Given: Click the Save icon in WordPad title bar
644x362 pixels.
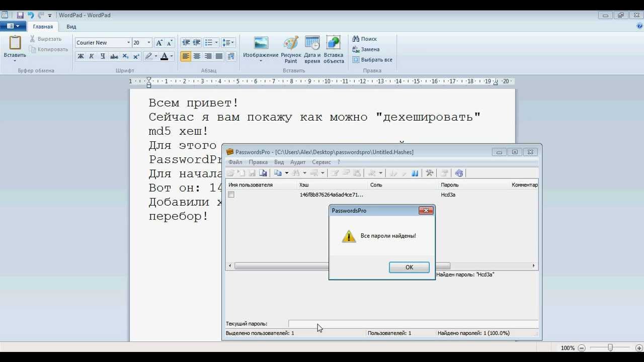Looking at the screenshot, I should pos(20,15).
